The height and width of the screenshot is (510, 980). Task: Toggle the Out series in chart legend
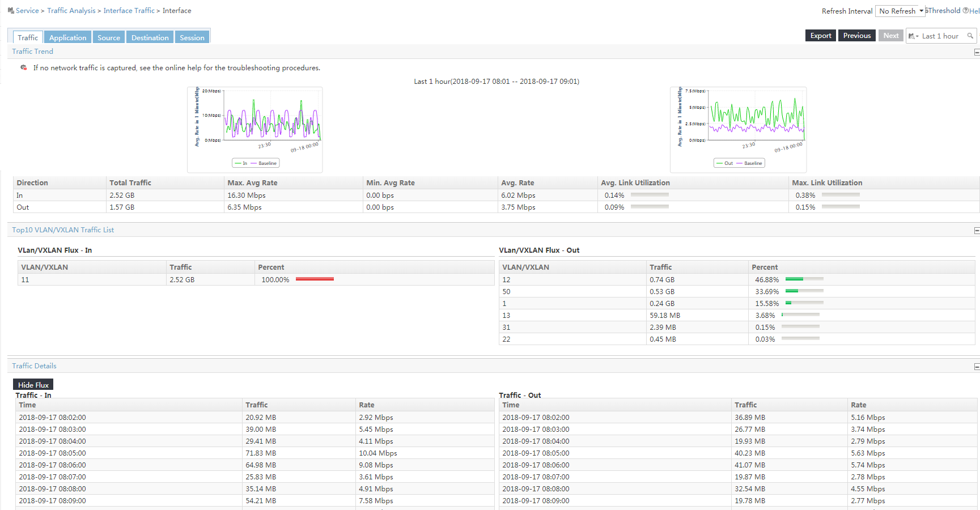[x=724, y=163]
